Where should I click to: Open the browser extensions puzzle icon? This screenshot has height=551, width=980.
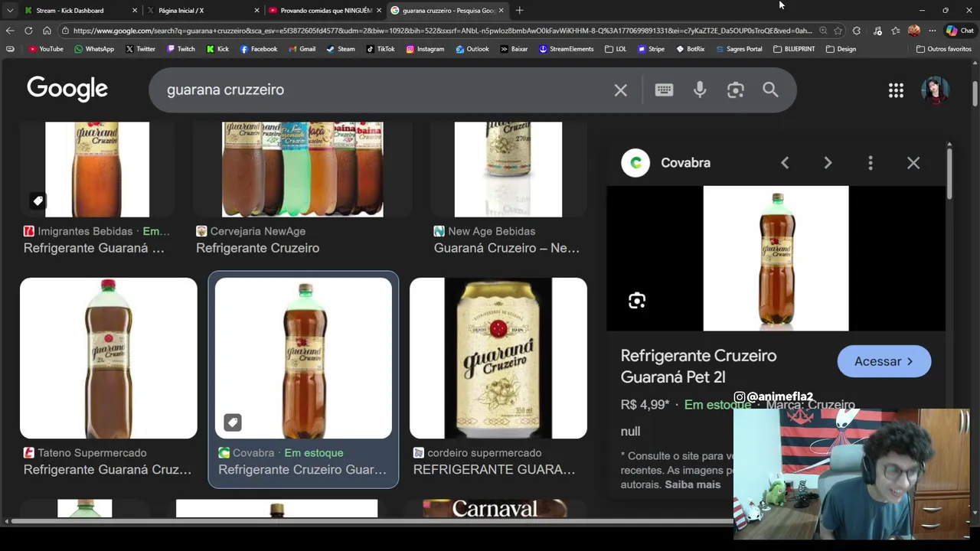coord(857,31)
